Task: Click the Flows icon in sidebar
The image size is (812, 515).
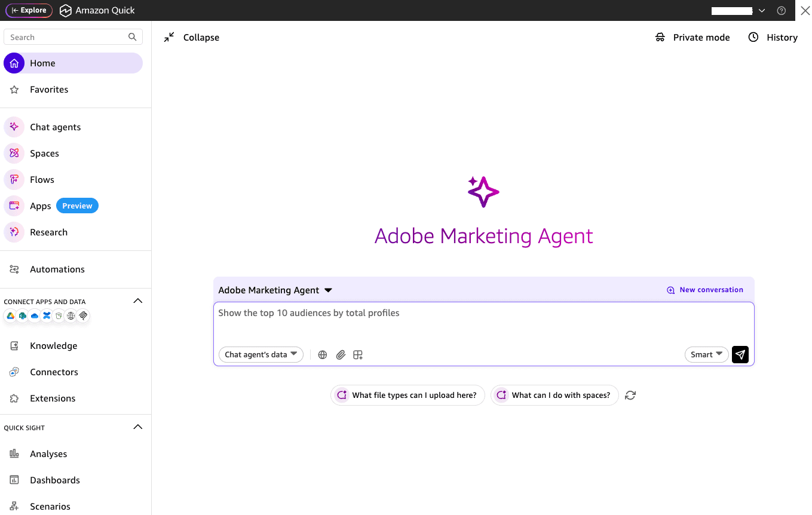Action: (14, 180)
